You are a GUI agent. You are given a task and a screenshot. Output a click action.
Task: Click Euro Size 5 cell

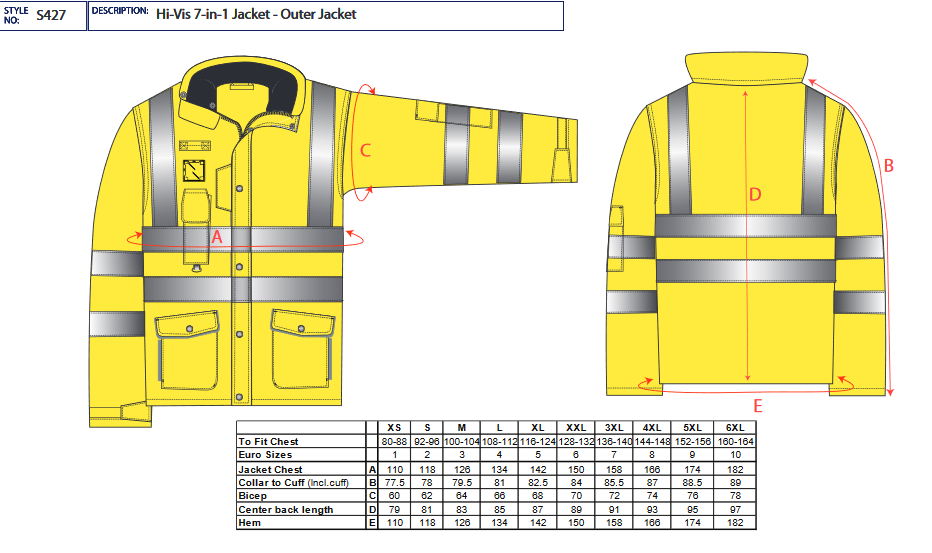click(x=538, y=455)
